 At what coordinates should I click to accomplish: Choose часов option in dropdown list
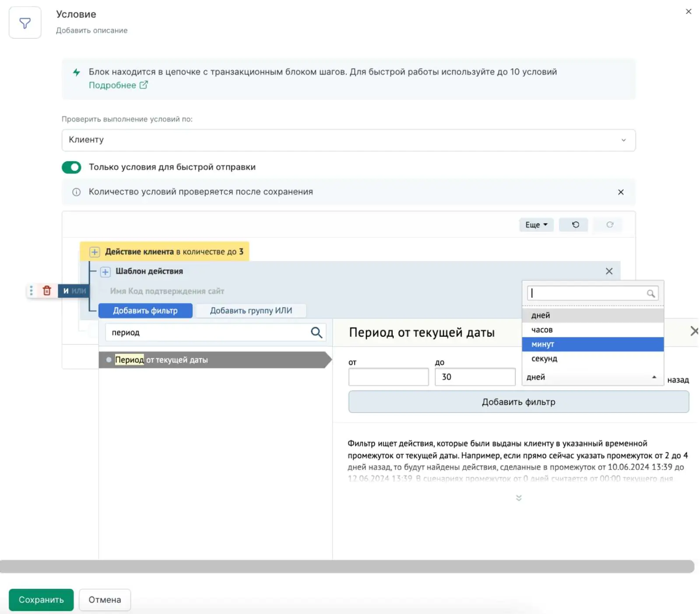click(593, 330)
